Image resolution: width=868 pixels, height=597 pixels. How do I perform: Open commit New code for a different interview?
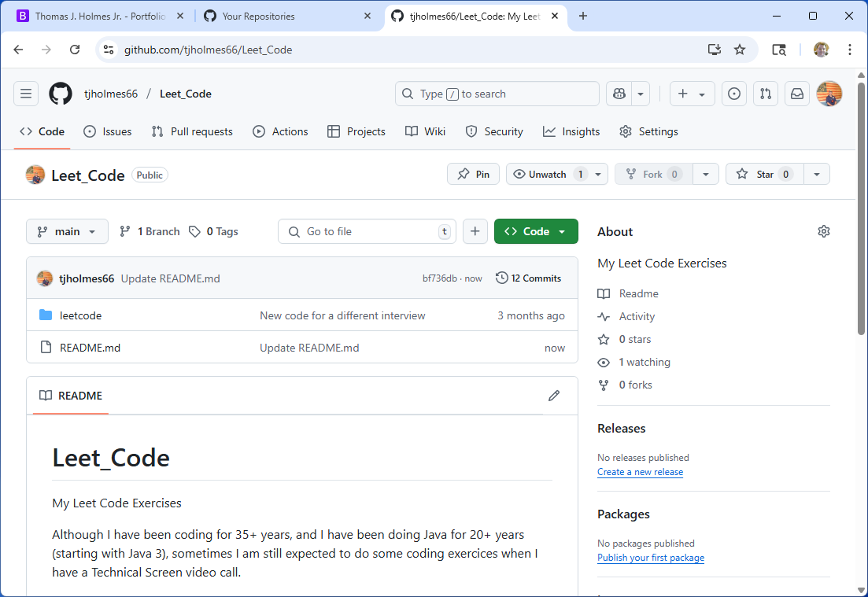(342, 315)
